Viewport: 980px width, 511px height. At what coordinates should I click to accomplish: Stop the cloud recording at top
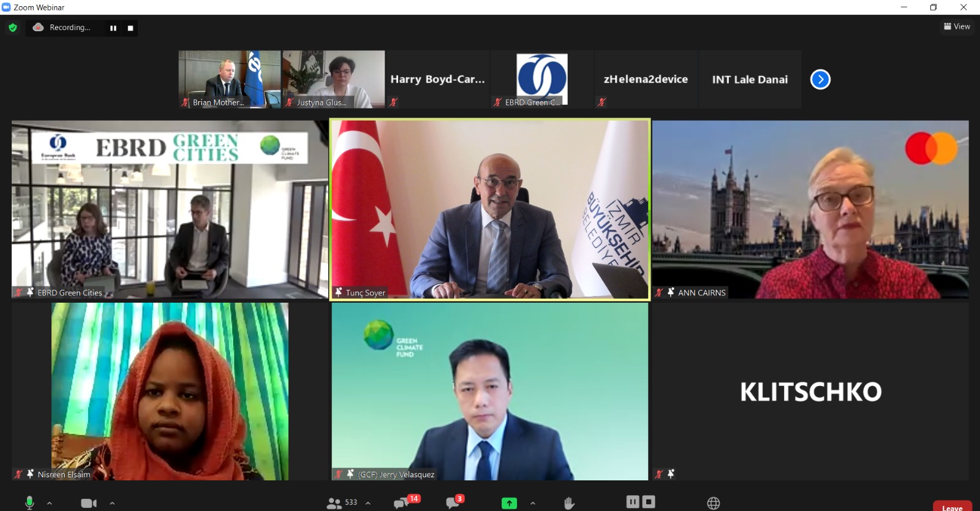click(x=130, y=28)
